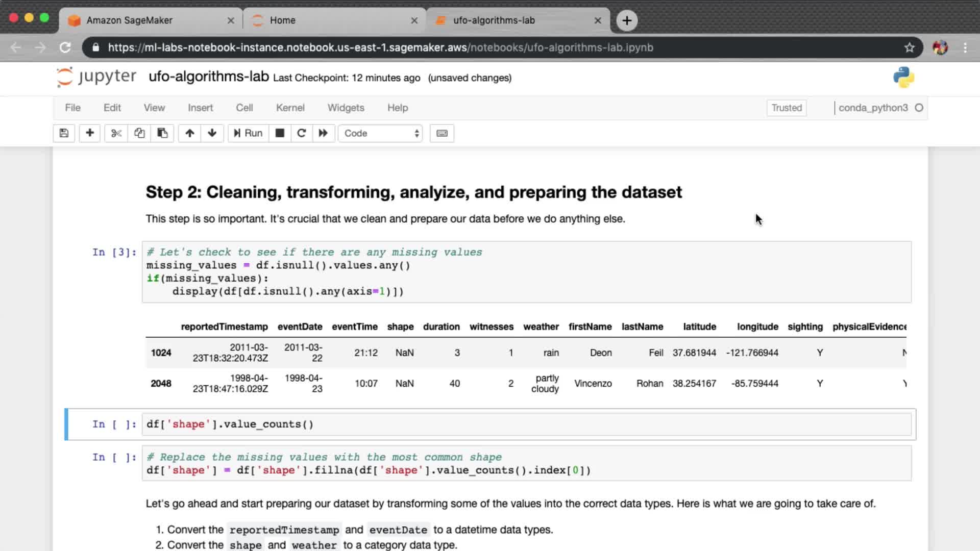Image resolution: width=980 pixels, height=551 pixels.
Task: Interrupt the kernel with the stop icon
Action: pos(280,133)
